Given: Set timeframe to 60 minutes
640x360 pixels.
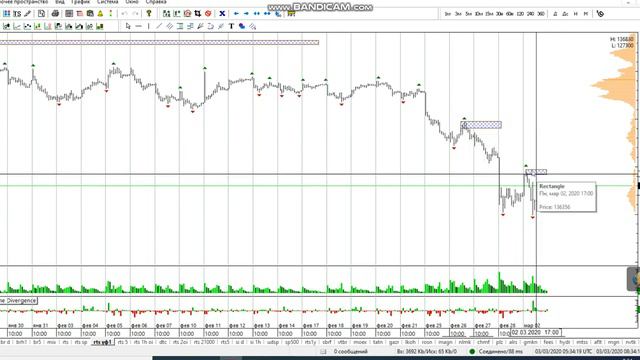Looking at the screenshot, I should (510, 14).
